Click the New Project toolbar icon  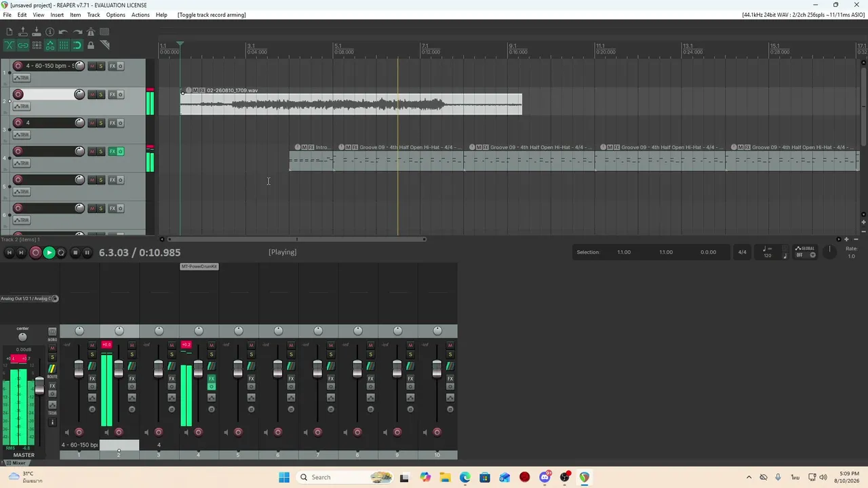9,32
